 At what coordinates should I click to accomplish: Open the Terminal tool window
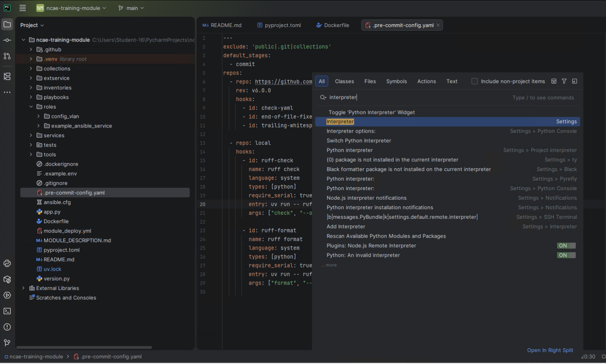(7, 311)
